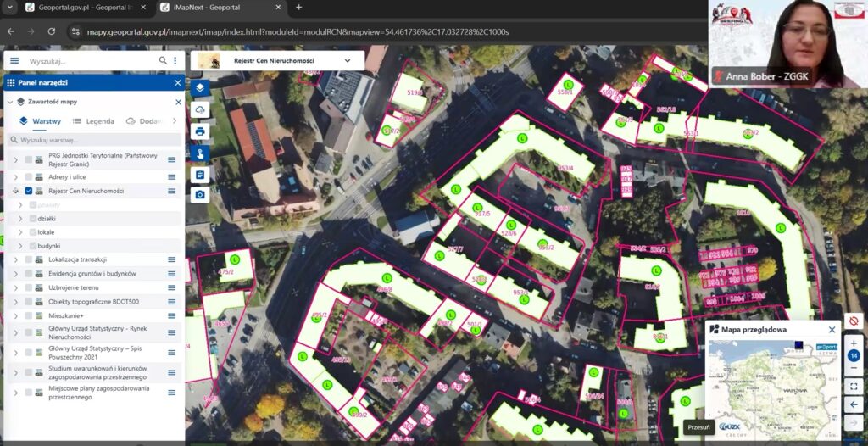Enable the Adresy i ulice layer

pos(29,176)
